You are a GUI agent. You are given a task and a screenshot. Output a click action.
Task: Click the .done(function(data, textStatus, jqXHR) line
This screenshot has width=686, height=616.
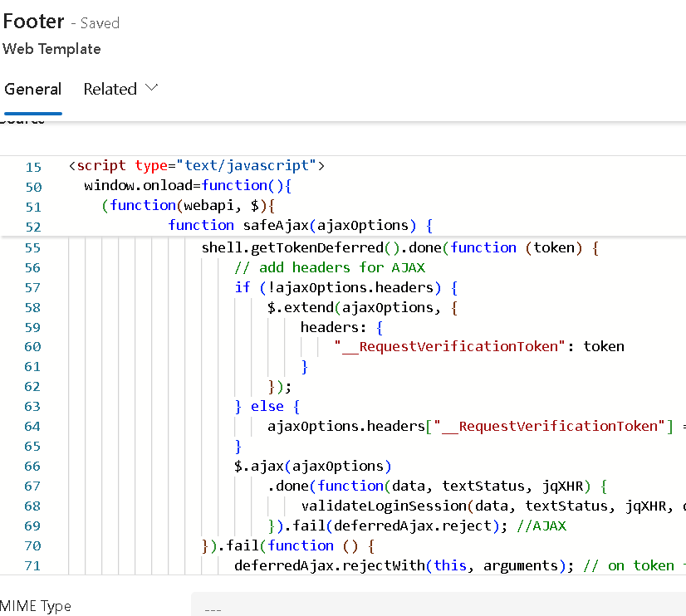(x=437, y=486)
